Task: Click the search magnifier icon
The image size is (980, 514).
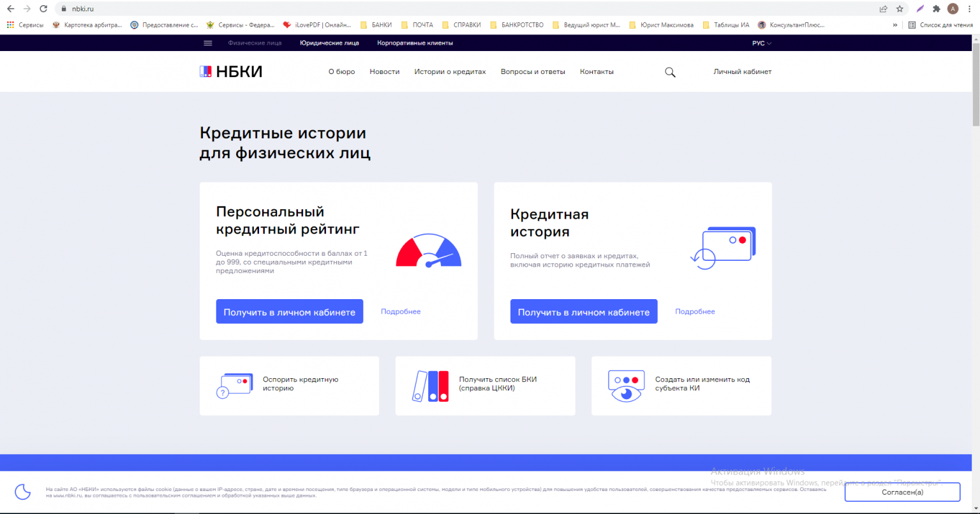Action: click(670, 72)
